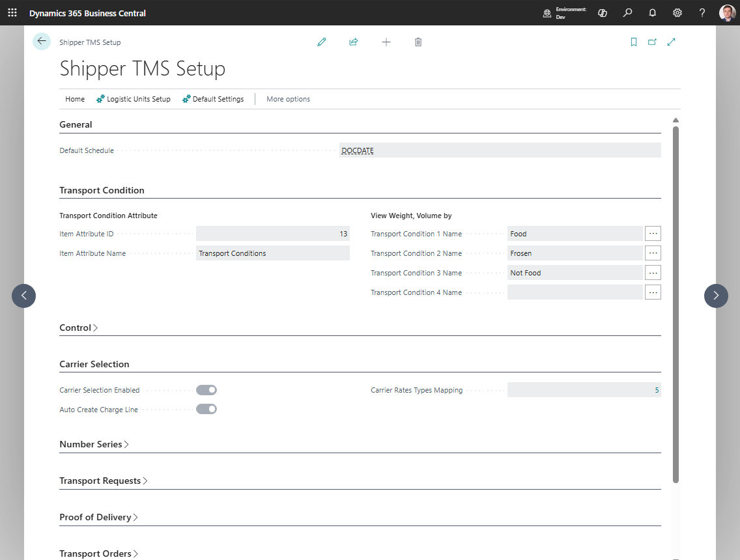Screen dimensions: 740x560
Task: Open the help question mark
Action: 702,13
